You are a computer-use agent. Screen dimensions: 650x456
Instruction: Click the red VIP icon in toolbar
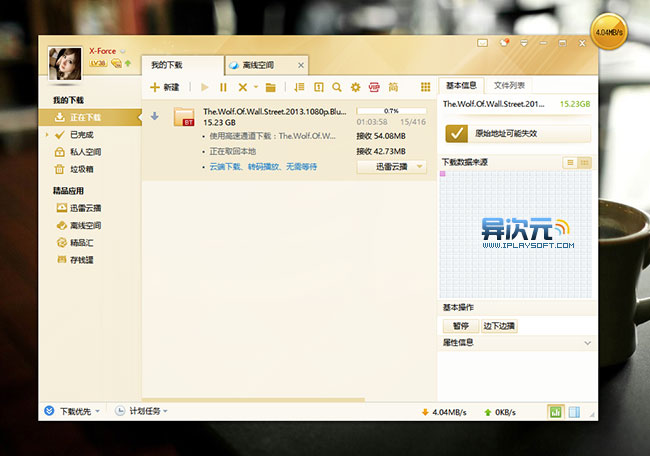[374, 87]
